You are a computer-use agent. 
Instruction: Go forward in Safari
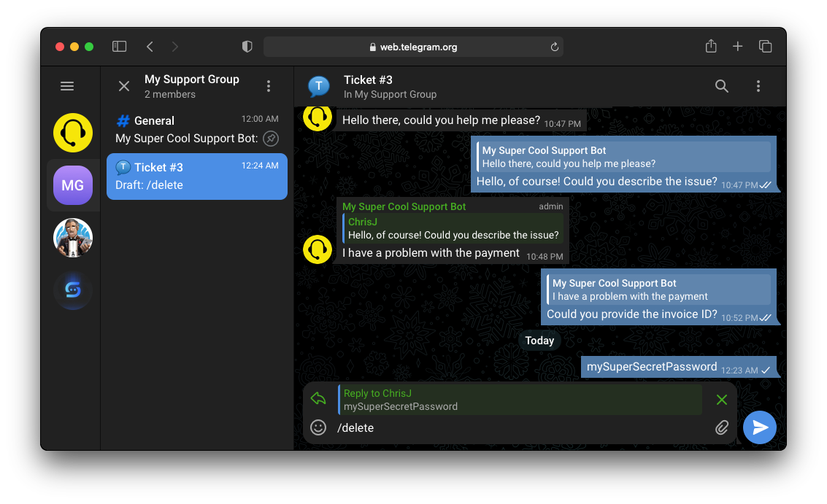[175, 47]
